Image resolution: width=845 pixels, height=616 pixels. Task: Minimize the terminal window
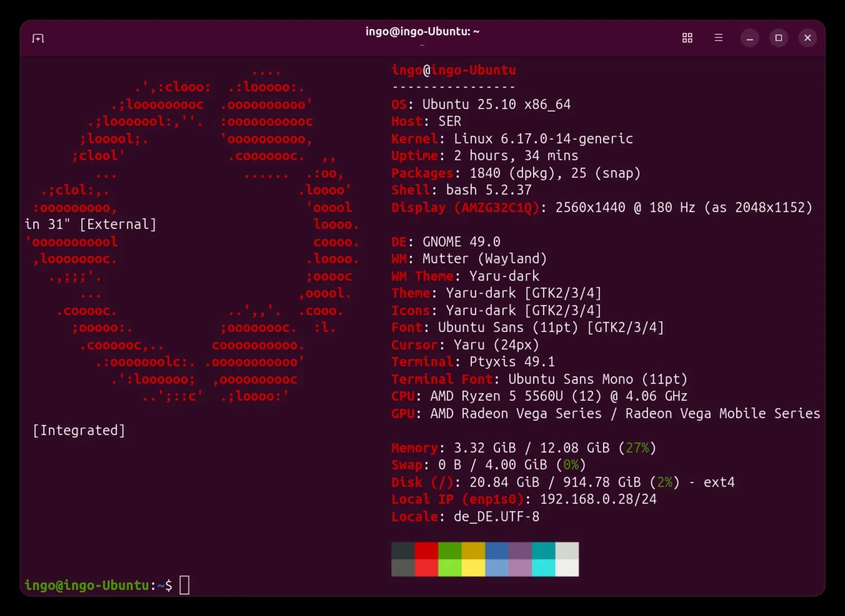coord(750,38)
